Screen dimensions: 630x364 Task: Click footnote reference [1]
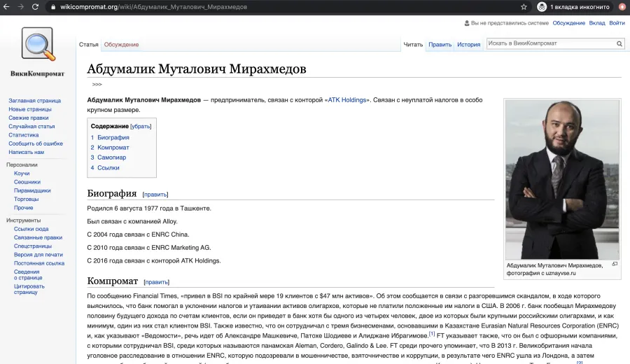[432, 334]
